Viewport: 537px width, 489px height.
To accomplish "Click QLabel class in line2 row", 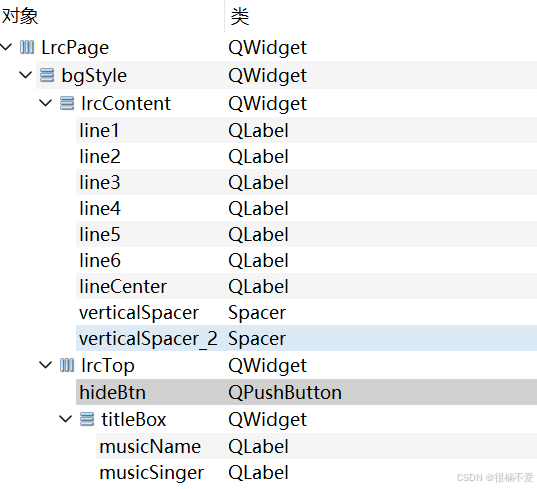I will [x=259, y=156].
